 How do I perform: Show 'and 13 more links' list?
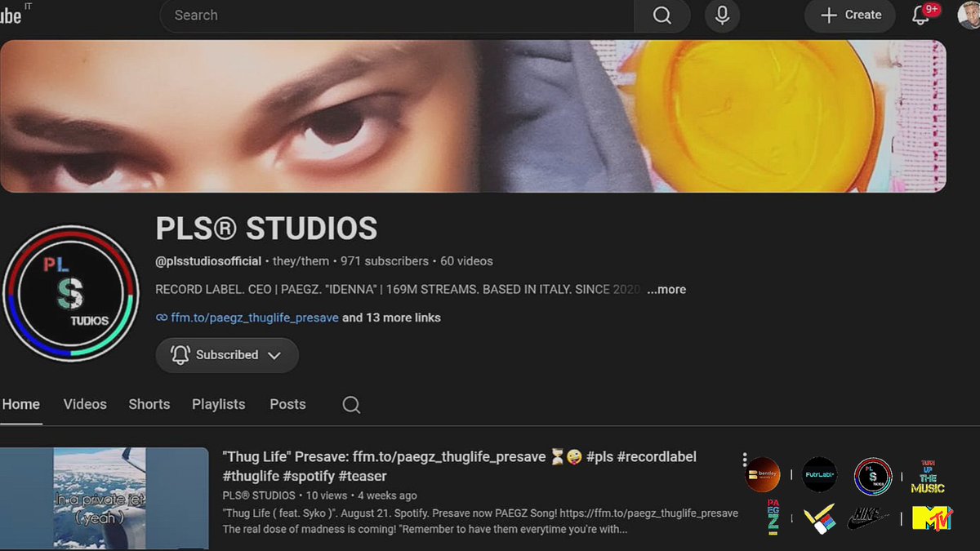tap(391, 318)
